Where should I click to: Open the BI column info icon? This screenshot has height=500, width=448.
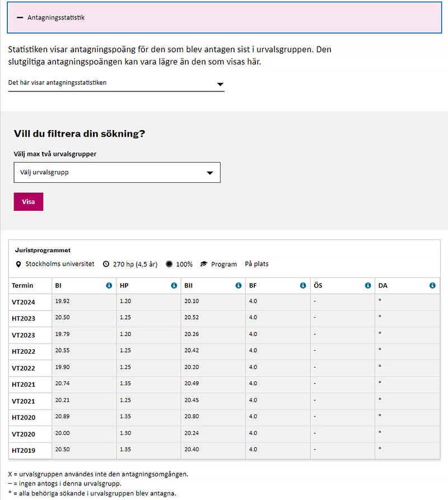(x=110, y=285)
